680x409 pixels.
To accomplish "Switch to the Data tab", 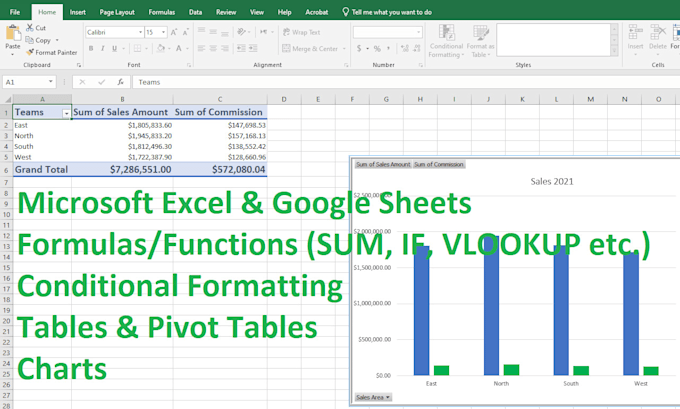I will click(x=196, y=12).
